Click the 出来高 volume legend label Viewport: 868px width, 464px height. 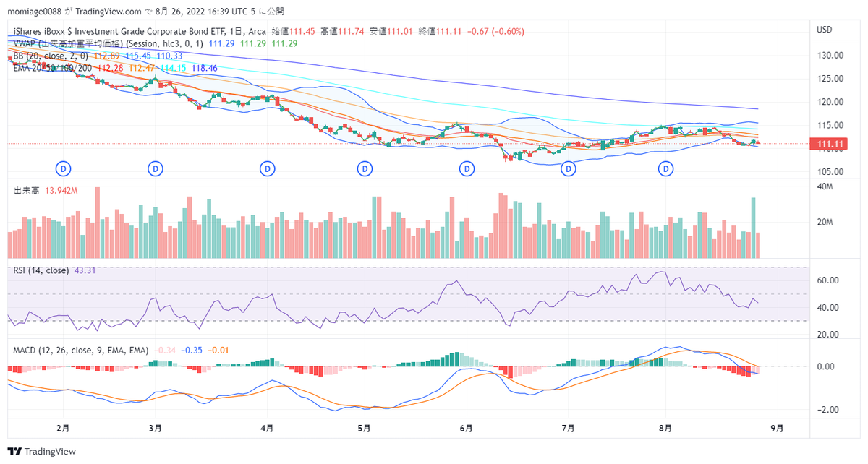27,190
